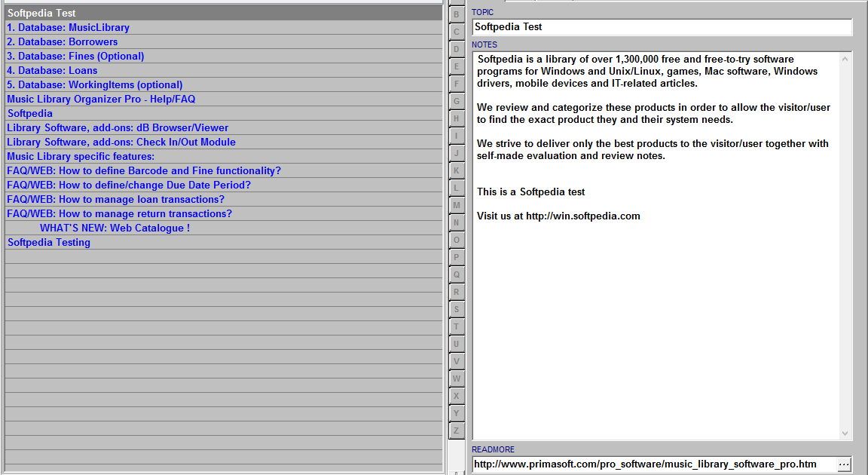Jump to letter Y in alphabet index
The image size is (868, 475).
point(457,413)
